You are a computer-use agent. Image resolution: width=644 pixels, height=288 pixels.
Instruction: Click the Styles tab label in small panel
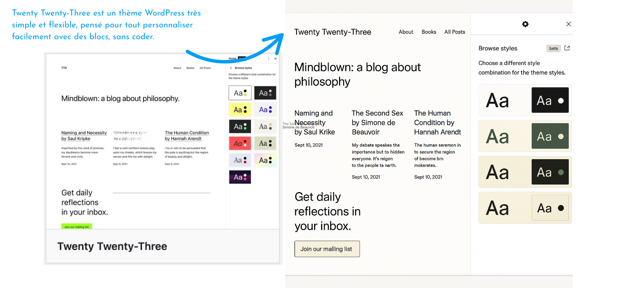[232, 58]
